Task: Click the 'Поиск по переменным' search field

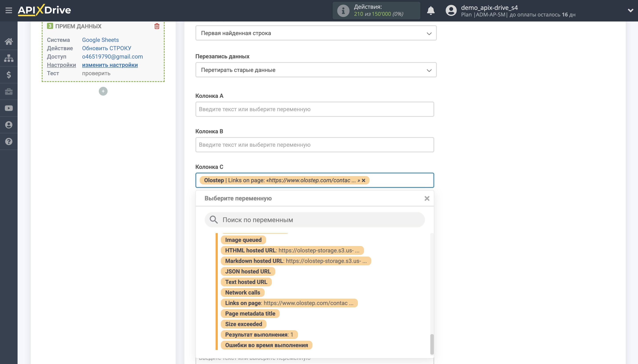Action: pyautogui.click(x=314, y=219)
